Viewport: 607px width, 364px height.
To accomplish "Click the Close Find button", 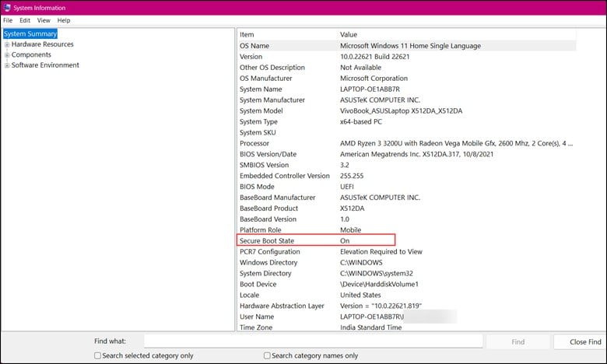I will pyautogui.click(x=581, y=342).
